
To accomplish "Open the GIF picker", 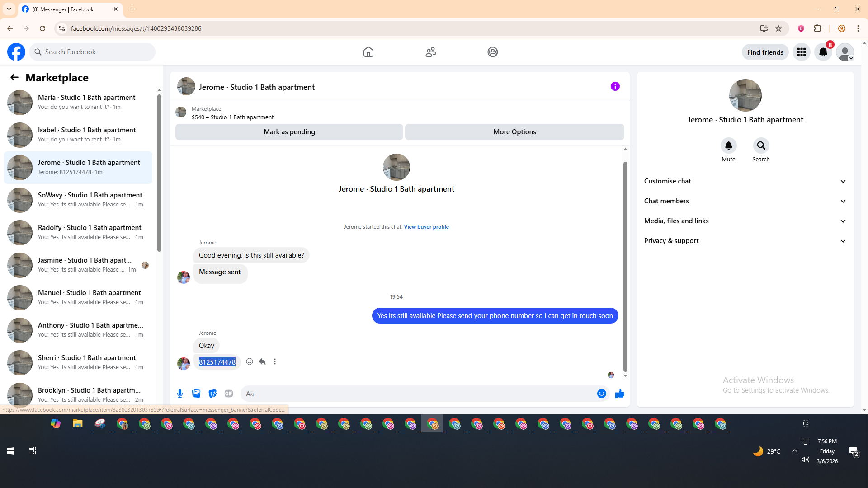I will (x=229, y=394).
